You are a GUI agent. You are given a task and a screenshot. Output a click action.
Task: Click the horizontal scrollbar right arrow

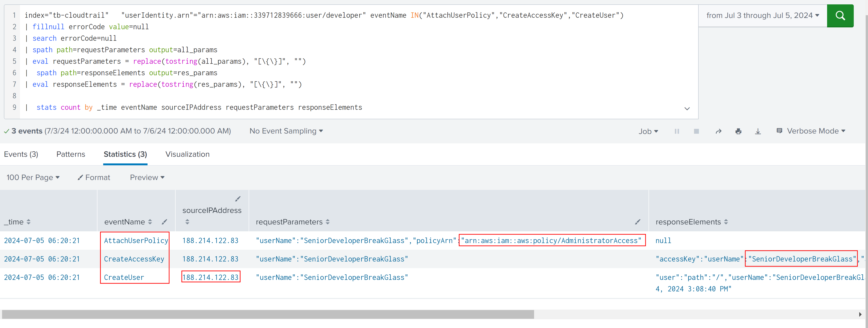(860, 314)
